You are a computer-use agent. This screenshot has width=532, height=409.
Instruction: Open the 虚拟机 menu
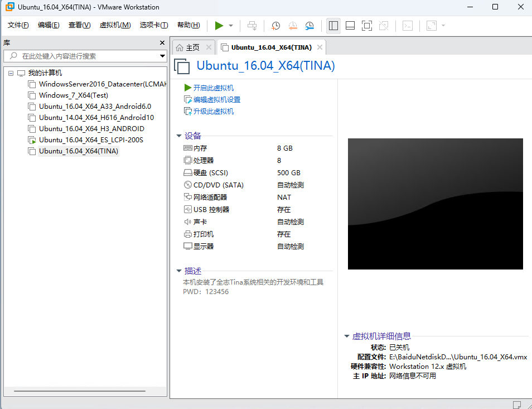tap(115, 25)
